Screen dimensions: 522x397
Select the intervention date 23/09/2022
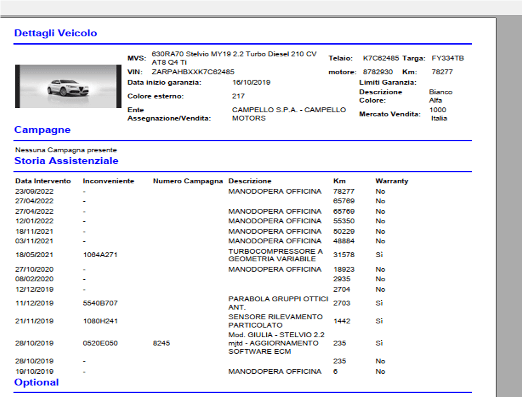pos(34,191)
